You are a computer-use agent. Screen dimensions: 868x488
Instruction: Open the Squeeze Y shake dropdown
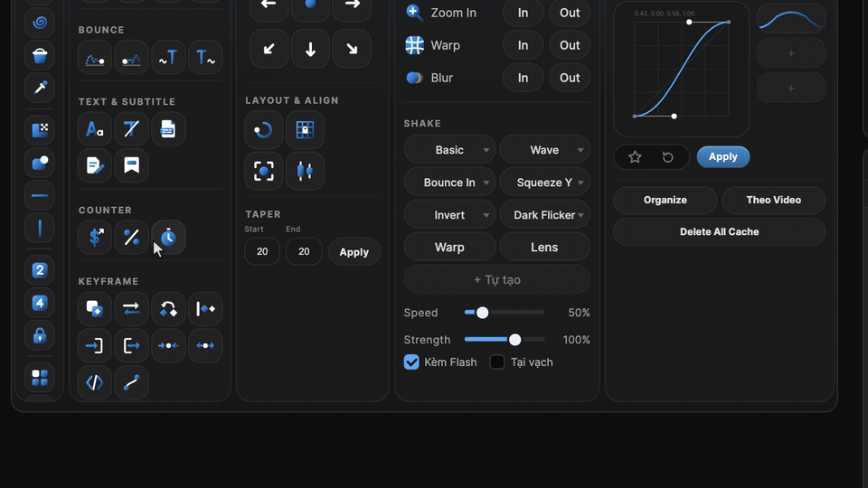[544, 183]
